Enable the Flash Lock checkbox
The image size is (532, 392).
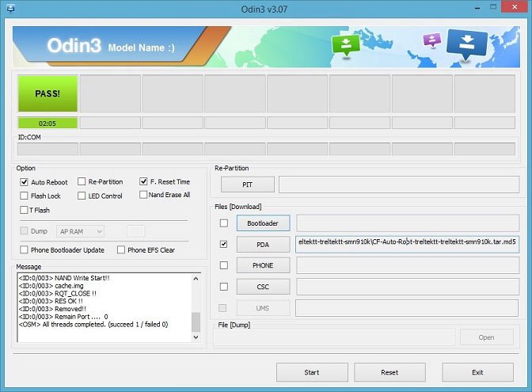pyautogui.click(x=24, y=196)
